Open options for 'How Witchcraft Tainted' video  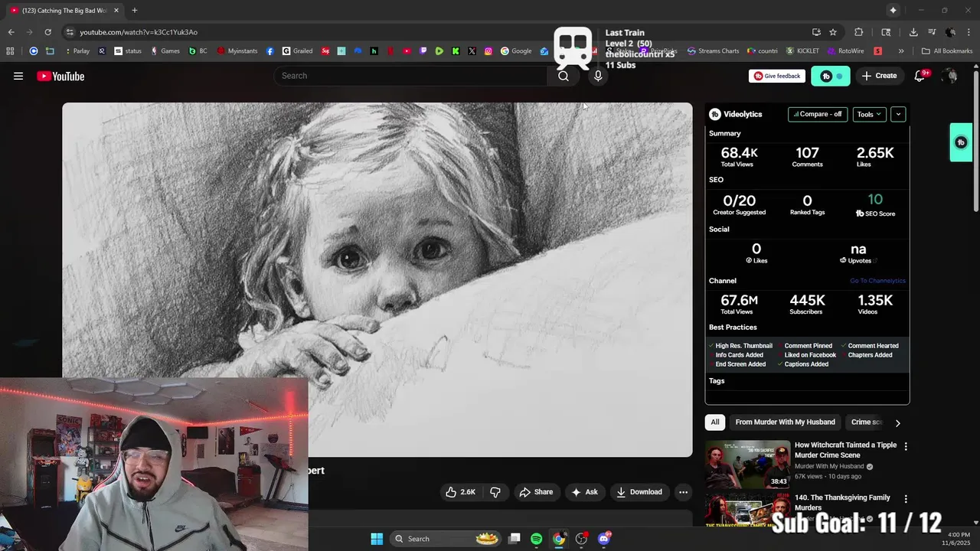(906, 446)
